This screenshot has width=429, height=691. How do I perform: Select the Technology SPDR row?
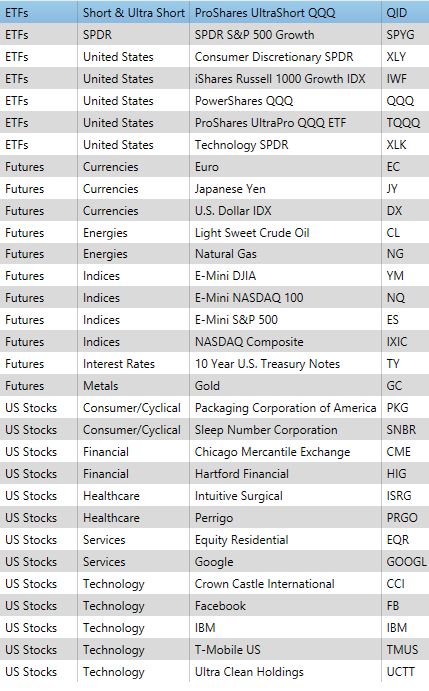click(214, 145)
